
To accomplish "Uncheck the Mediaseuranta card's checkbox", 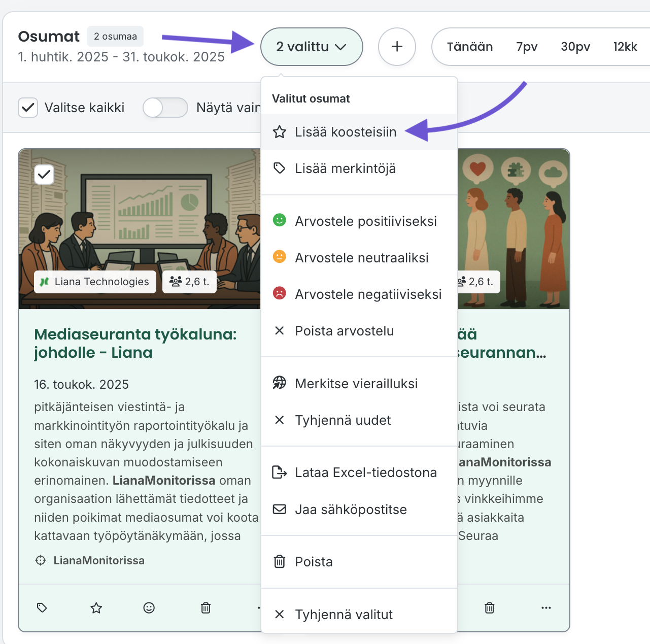I will (x=44, y=175).
